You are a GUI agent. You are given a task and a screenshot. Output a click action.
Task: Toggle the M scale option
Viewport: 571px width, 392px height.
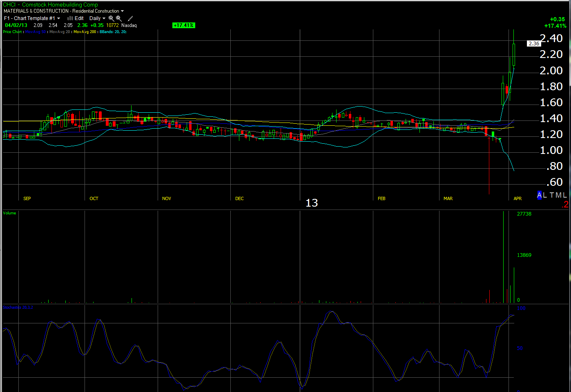tap(558, 195)
